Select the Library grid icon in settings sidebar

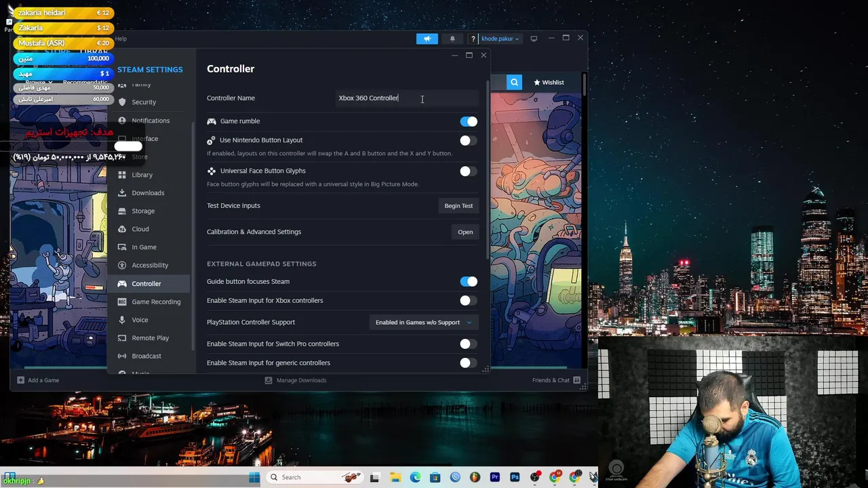[x=122, y=174]
